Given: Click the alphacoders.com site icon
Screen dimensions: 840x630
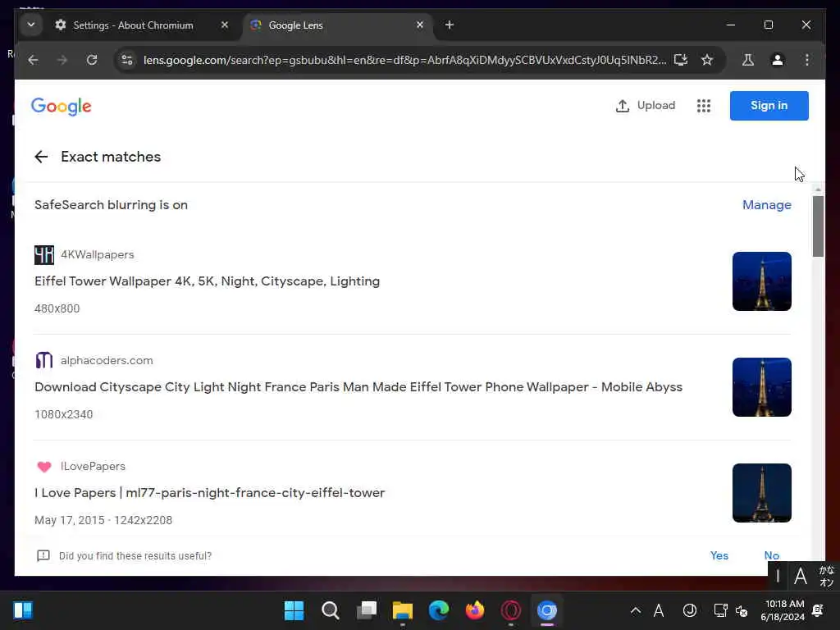Looking at the screenshot, I should click(44, 361).
